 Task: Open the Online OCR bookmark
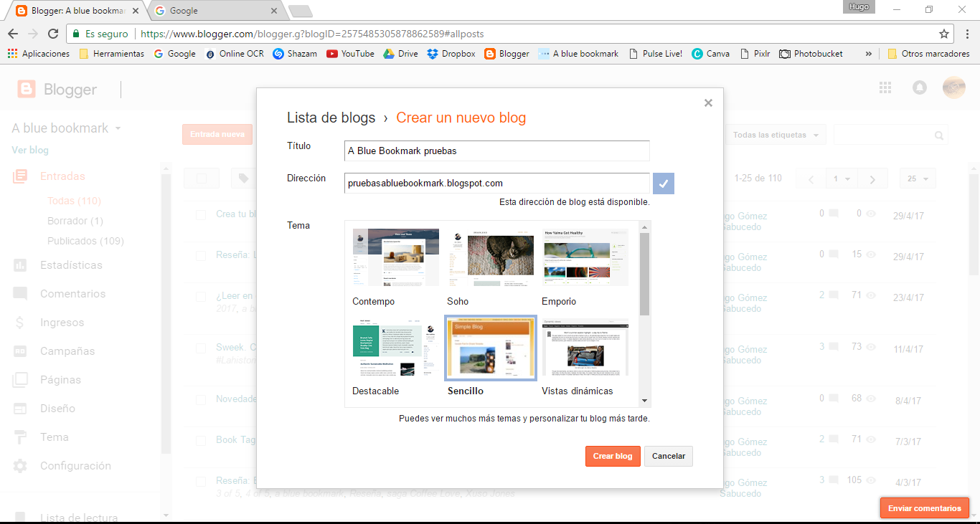click(235, 54)
